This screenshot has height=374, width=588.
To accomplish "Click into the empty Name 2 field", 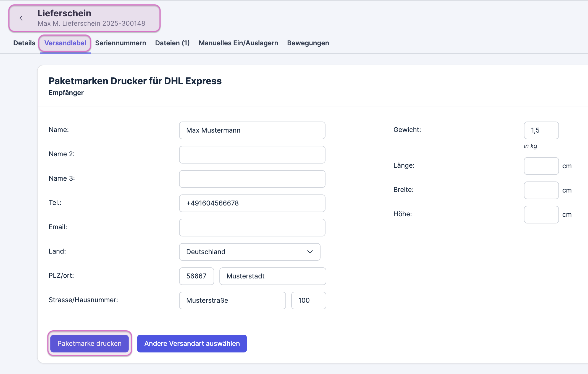I will [x=252, y=155].
